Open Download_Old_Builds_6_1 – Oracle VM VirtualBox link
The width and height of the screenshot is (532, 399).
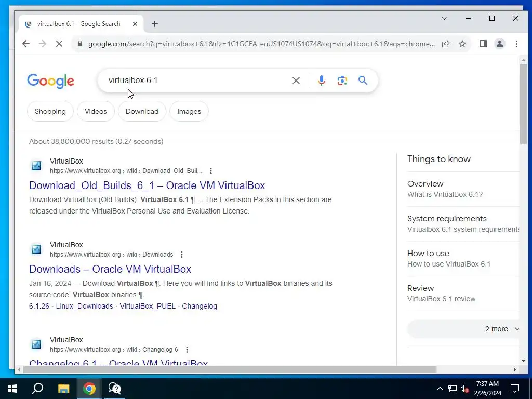coord(147,185)
